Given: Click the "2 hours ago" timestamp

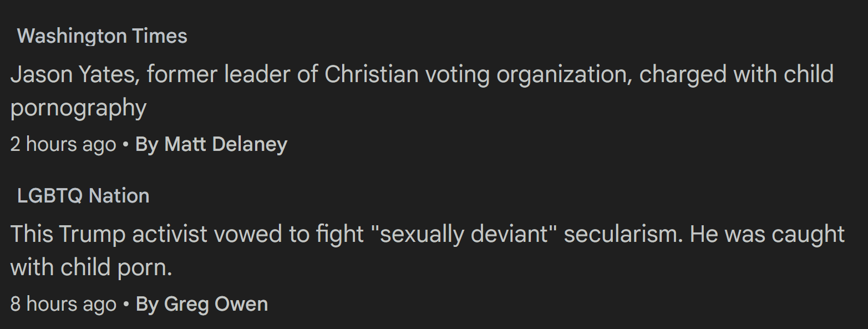Looking at the screenshot, I should pos(63,144).
